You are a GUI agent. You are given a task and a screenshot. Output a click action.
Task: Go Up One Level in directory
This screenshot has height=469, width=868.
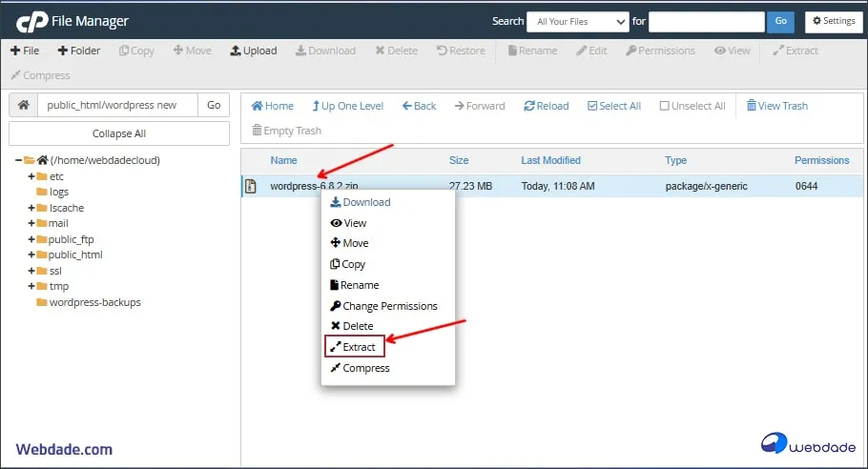(347, 106)
